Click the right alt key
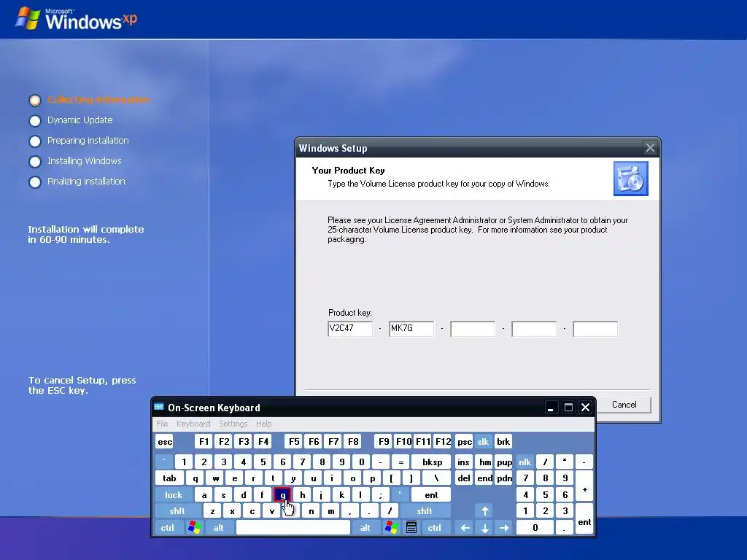The image size is (747, 560). pyautogui.click(x=365, y=528)
